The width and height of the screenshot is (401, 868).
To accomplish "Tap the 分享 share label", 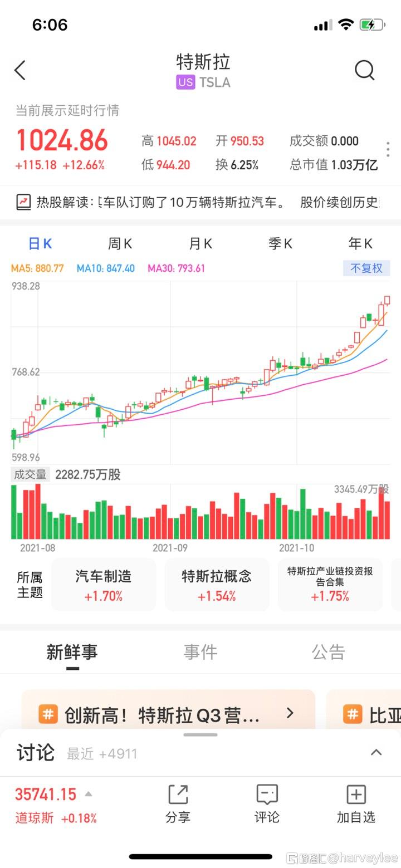I will click(178, 817).
